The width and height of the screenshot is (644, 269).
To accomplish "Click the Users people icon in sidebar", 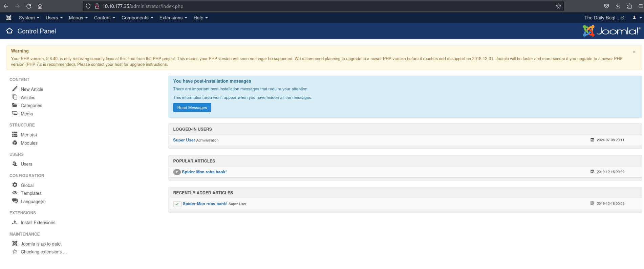I will pos(15,164).
